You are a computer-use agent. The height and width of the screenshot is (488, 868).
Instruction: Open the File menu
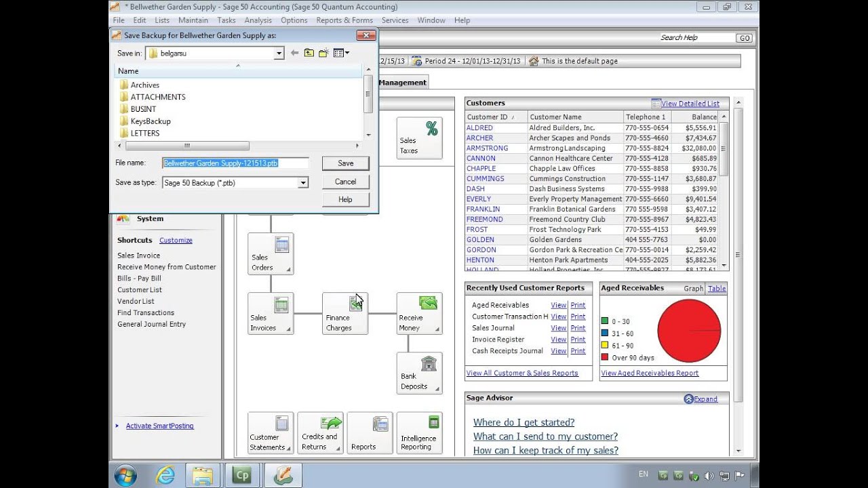click(x=119, y=20)
